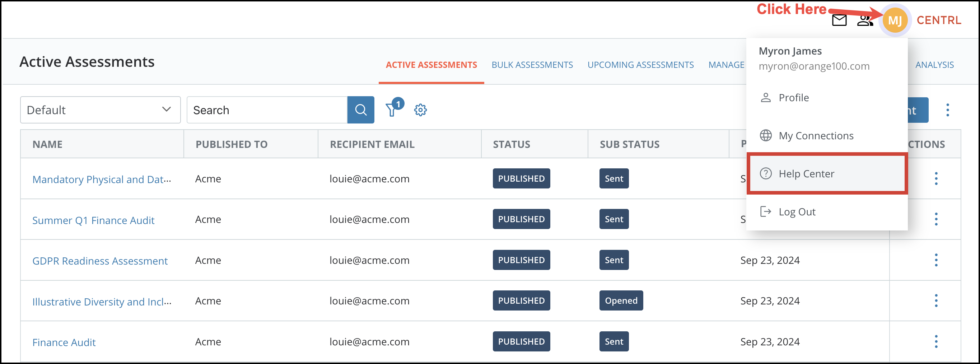Click the magnifier search button

361,110
